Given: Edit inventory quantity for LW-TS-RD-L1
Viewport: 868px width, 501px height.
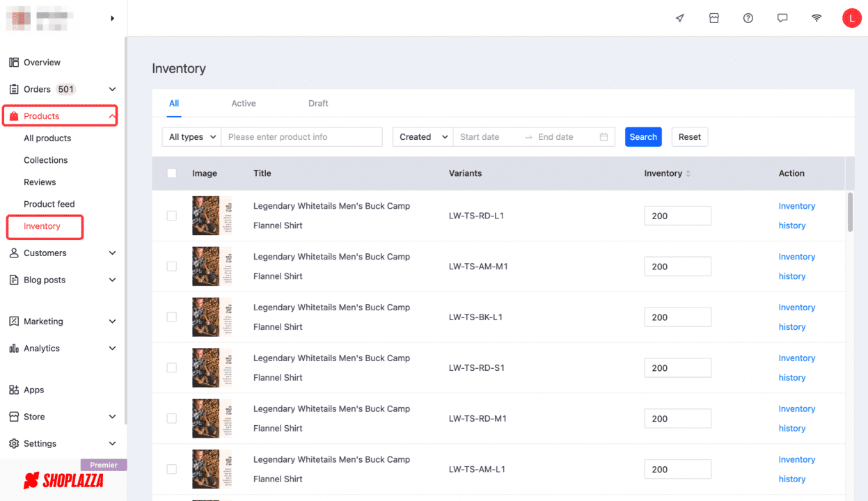Looking at the screenshot, I should click(x=678, y=216).
